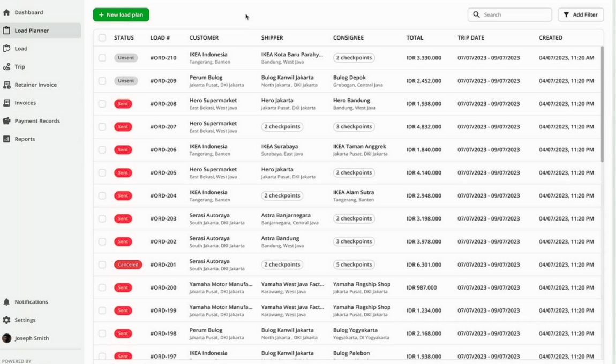Click the New load plan button

(x=121, y=15)
